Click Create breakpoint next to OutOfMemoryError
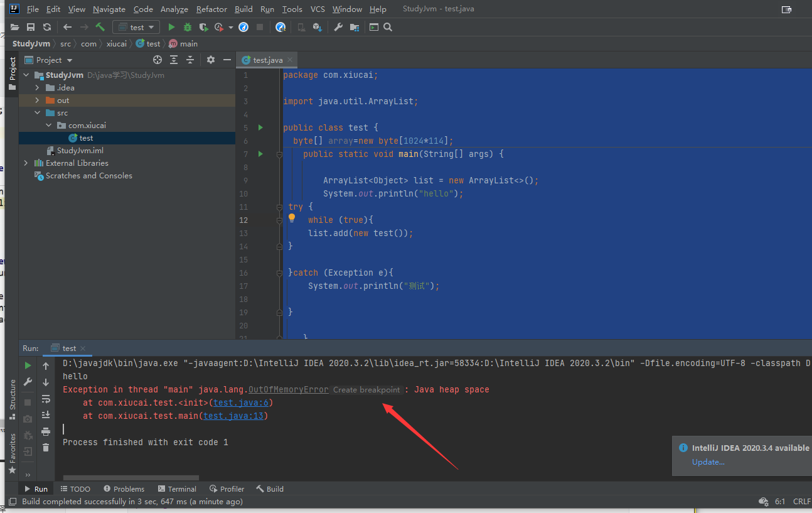The image size is (812, 513). [x=366, y=390]
